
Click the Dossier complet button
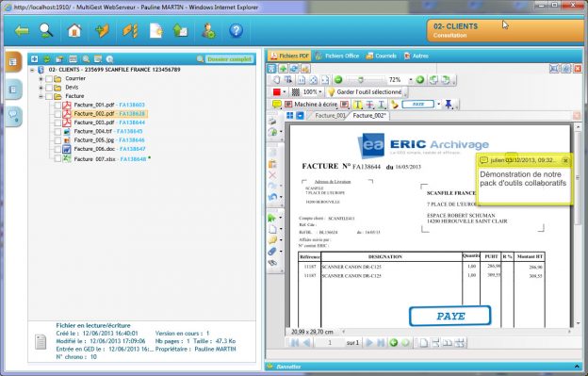[230, 59]
